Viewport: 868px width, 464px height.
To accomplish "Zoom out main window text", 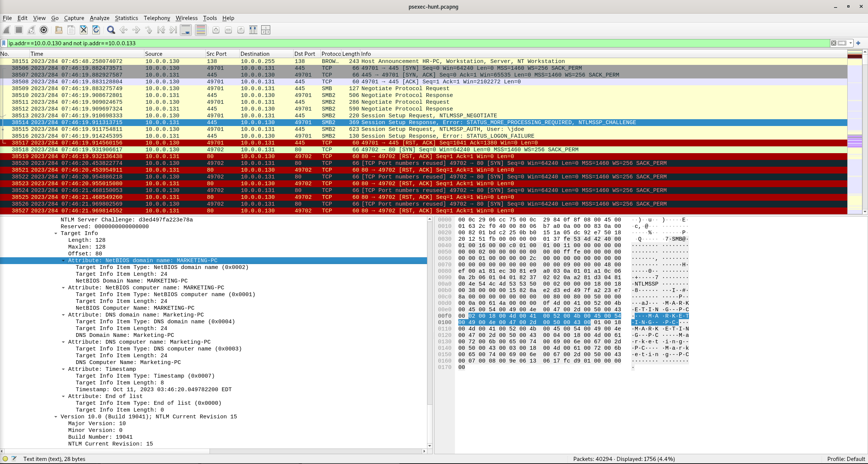I will coord(228,30).
